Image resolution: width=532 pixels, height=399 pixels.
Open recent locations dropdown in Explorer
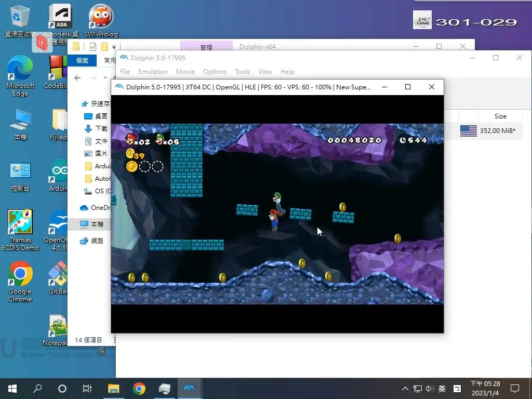point(105,78)
